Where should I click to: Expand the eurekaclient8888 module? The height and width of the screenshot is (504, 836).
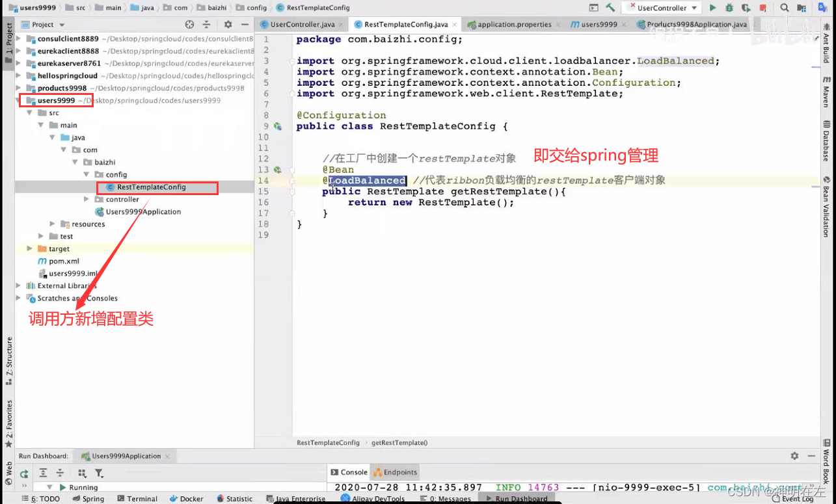click(x=18, y=51)
